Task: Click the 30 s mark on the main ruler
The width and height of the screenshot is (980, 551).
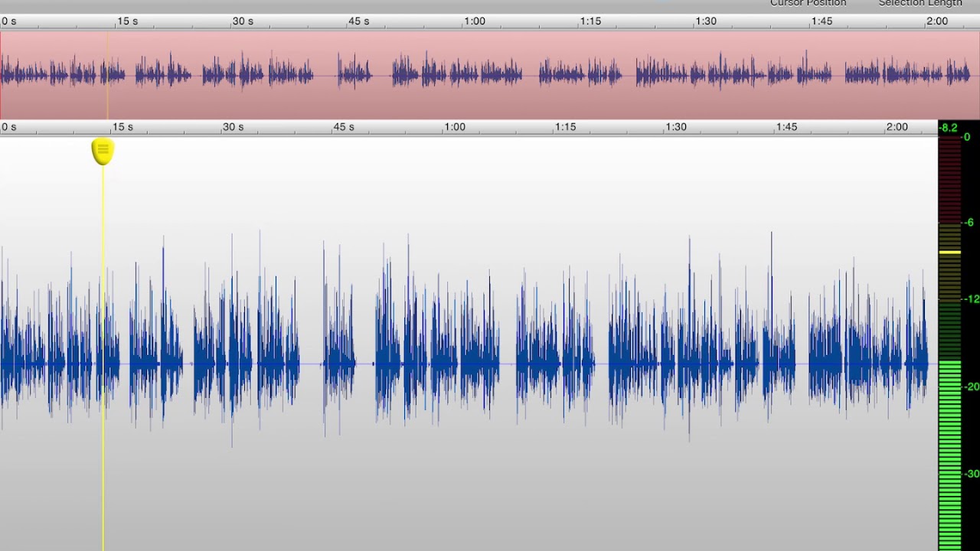Action: [234, 127]
